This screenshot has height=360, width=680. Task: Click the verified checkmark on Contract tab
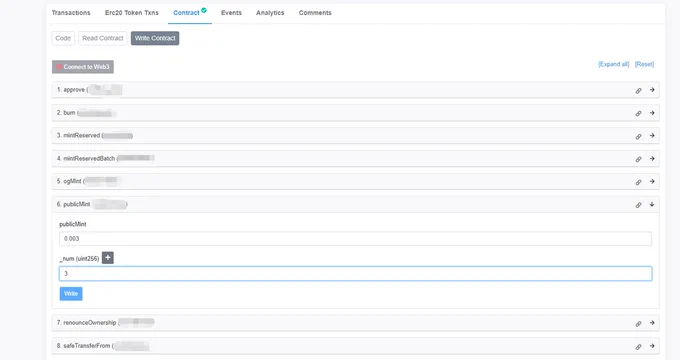tap(204, 10)
